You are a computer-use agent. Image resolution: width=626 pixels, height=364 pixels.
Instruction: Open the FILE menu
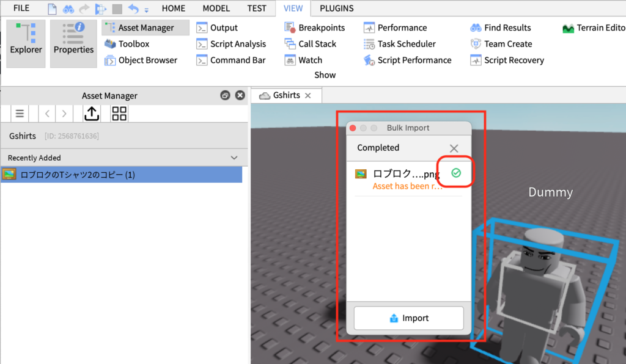tap(21, 8)
